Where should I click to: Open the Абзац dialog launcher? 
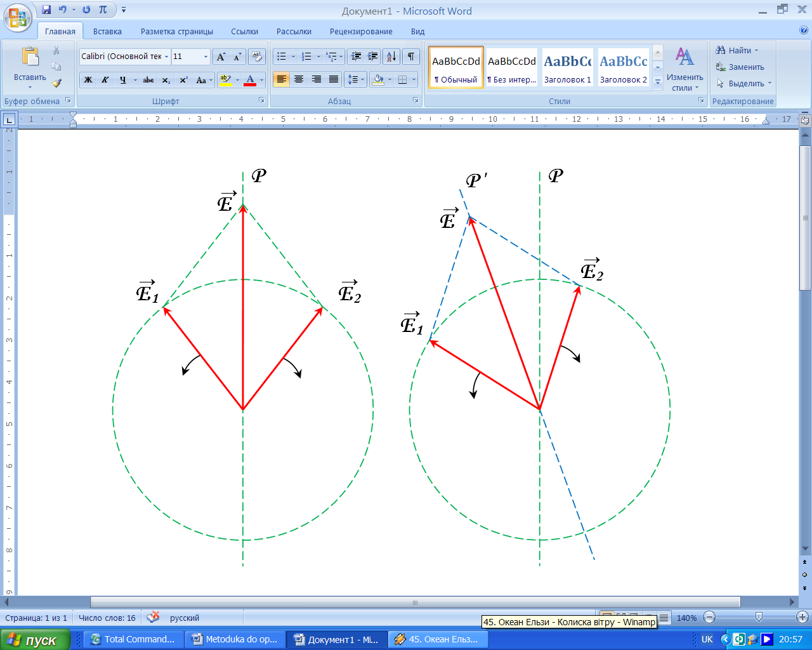tap(416, 100)
